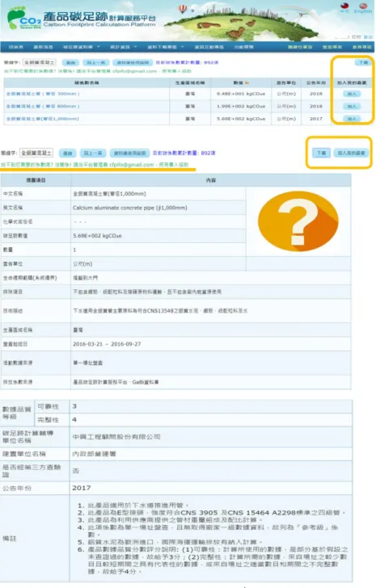Open the upper 資料庫使用說明 button
Screen dimensions: 376x588
(x=133, y=63)
